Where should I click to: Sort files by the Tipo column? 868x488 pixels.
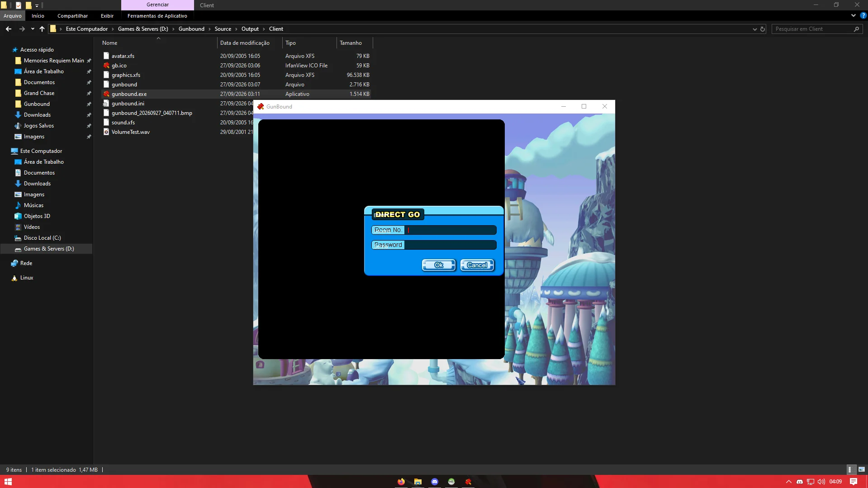309,43
